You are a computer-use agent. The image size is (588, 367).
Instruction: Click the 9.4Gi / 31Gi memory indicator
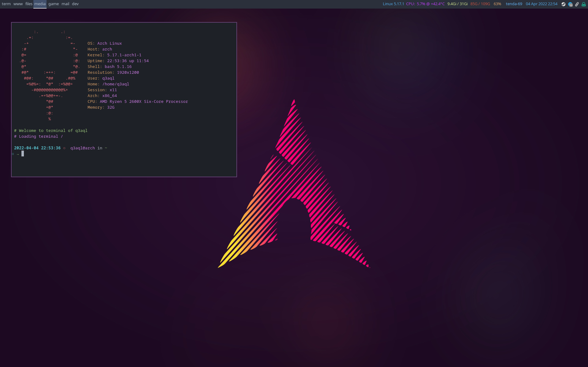tap(458, 4)
